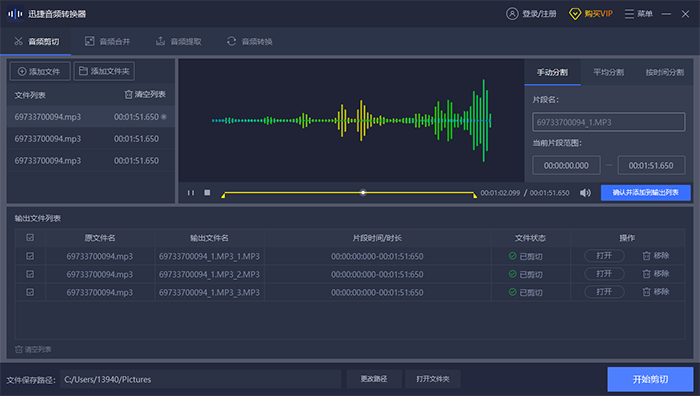Switch to the 音频合并 tab
The height and width of the screenshot is (396, 700).
[x=107, y=42]
